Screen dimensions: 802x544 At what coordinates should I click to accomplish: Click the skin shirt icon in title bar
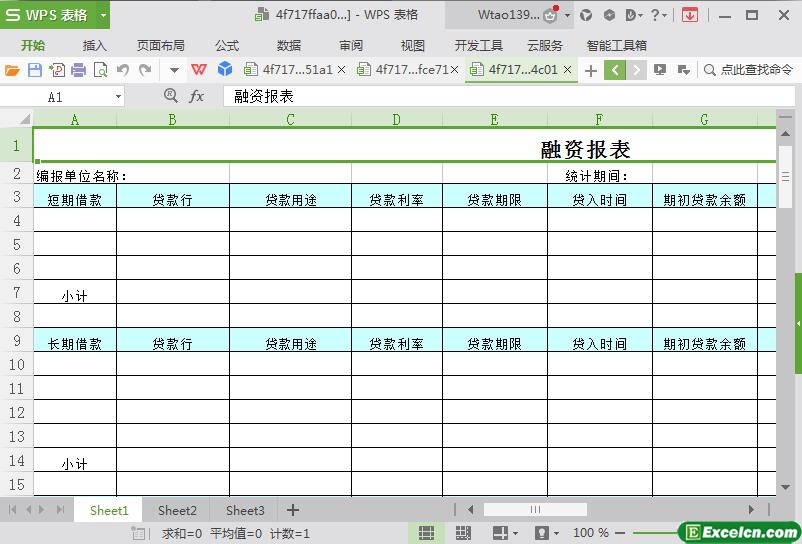click(x=586, y=15)
